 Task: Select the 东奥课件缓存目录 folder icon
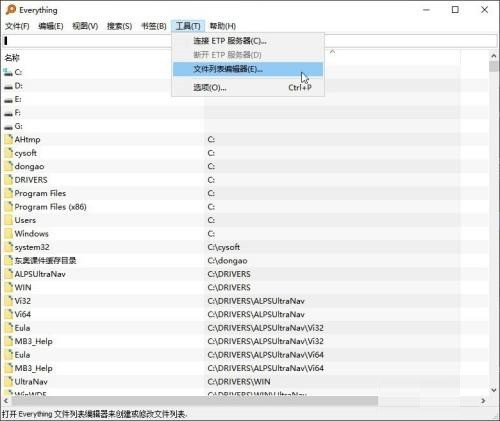tap(8, 260)
